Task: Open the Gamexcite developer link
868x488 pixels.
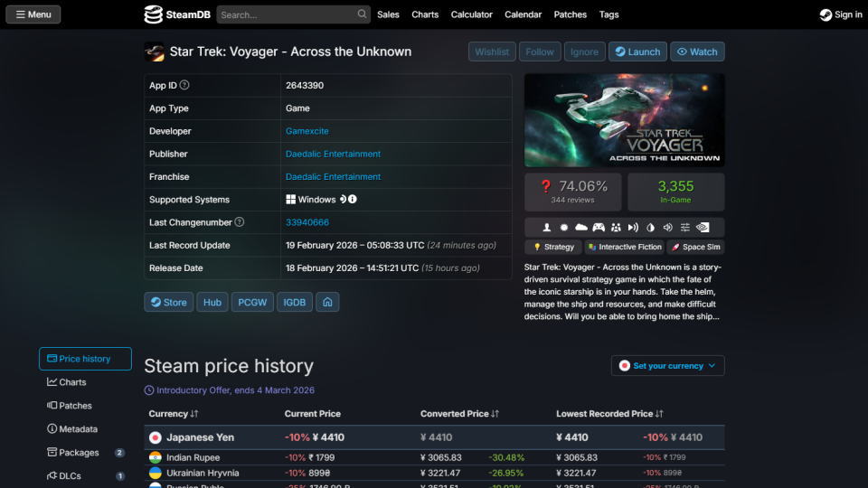Action: click(307, 131)
